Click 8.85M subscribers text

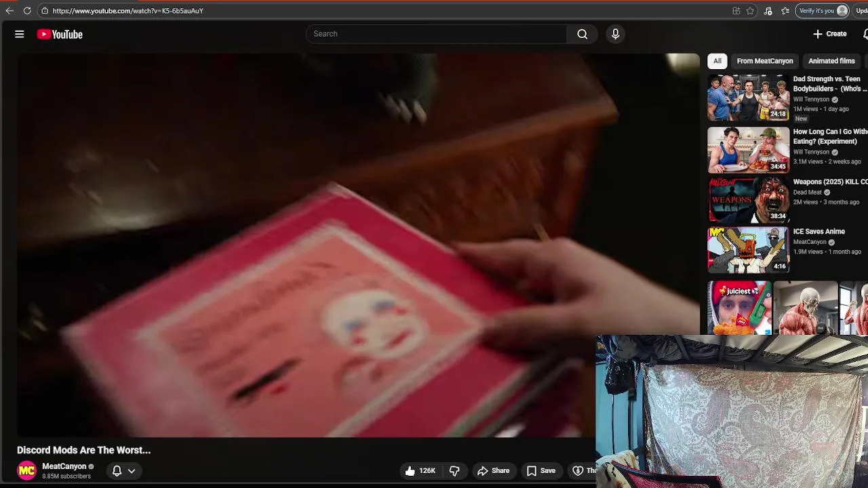66,476
